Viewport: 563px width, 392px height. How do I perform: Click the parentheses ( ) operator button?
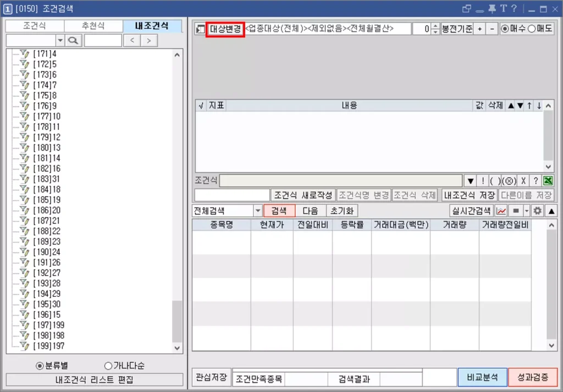(x=495, y=180)
